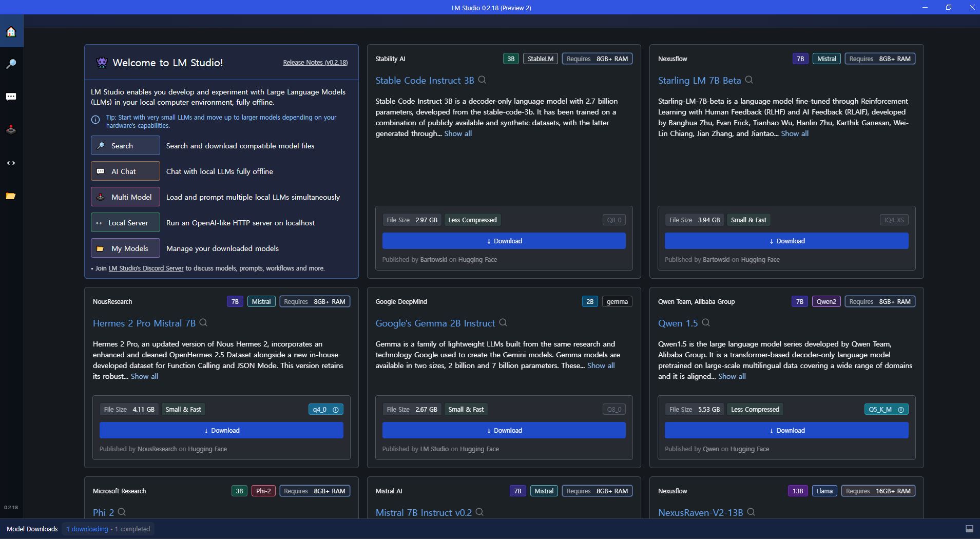Viewport: 980px width, 539px height.
Task: Open the Local Server sidebar arrows icon
Action: [x=11, y=163]
